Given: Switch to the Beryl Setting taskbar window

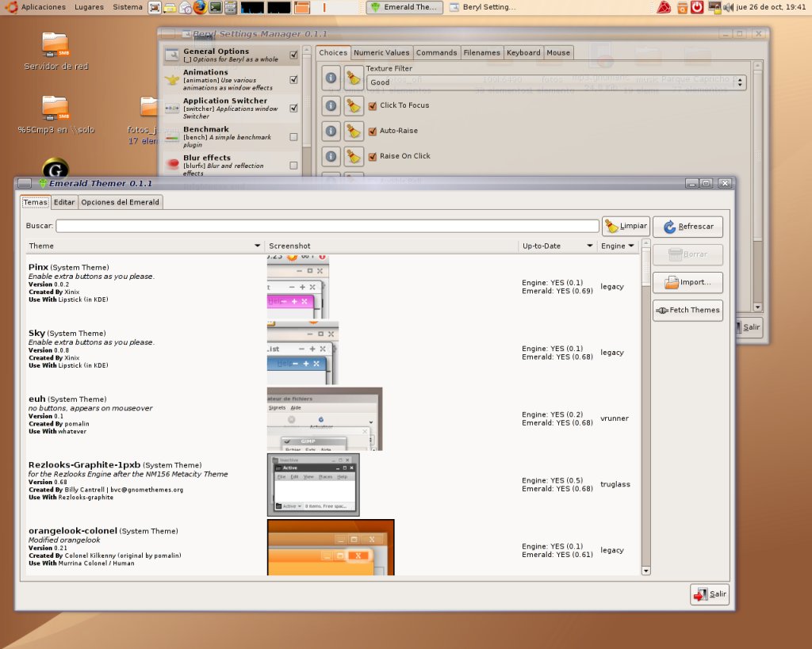Looking at the screenshot, I should [483, 7].
